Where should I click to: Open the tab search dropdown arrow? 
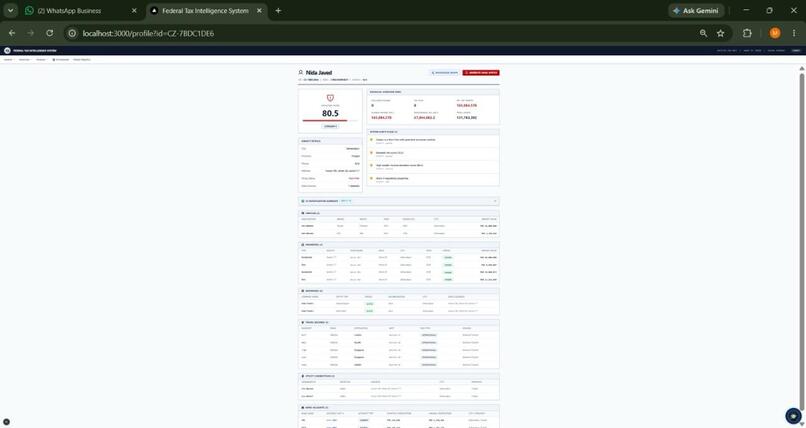[x=10, y=10]
